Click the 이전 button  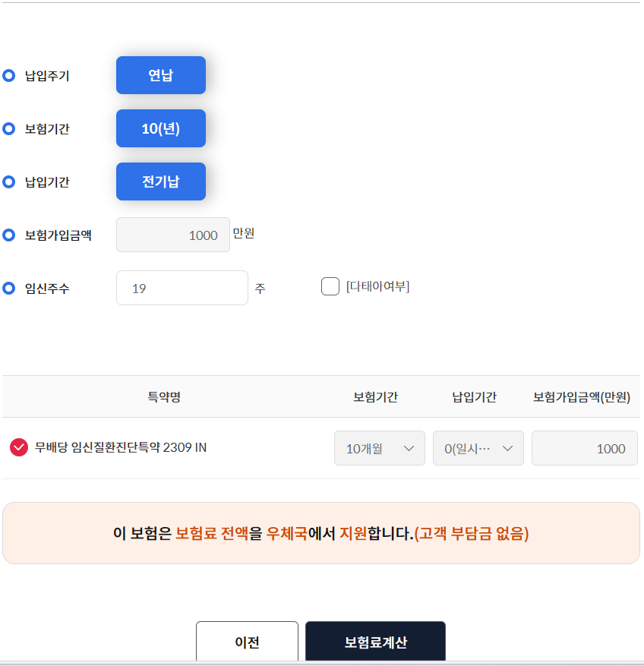(247, 642)
